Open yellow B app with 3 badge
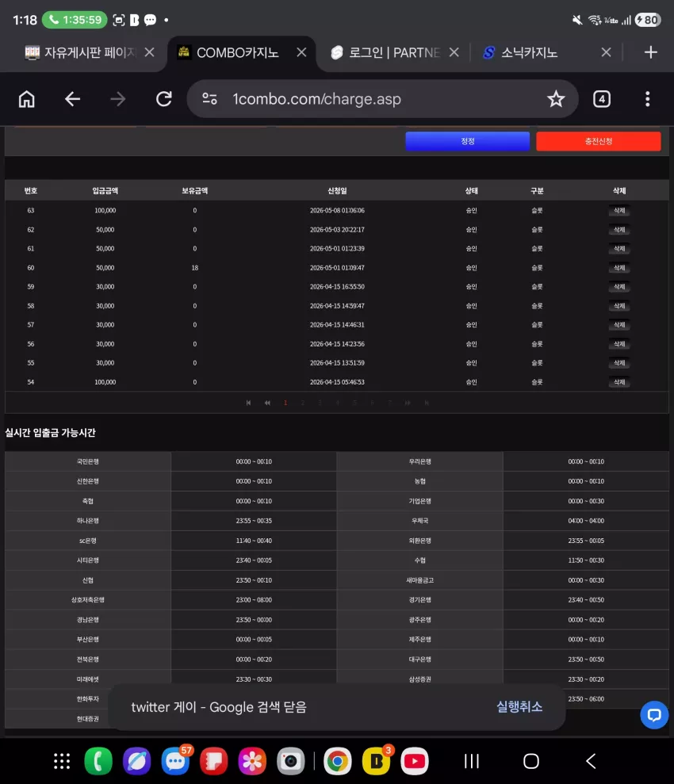The height and width of the screenshot is (784, 674). click(376, 761)
